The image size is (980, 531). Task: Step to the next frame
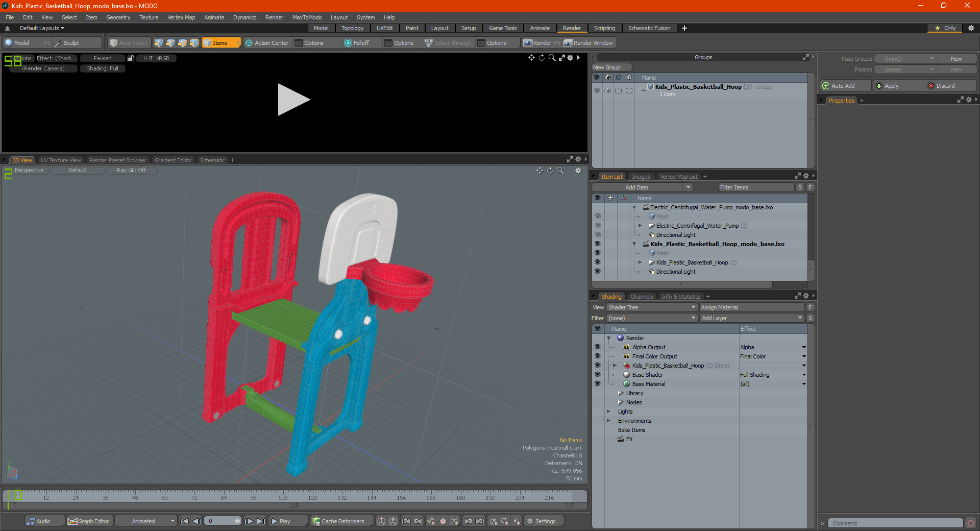coord(249,521)
